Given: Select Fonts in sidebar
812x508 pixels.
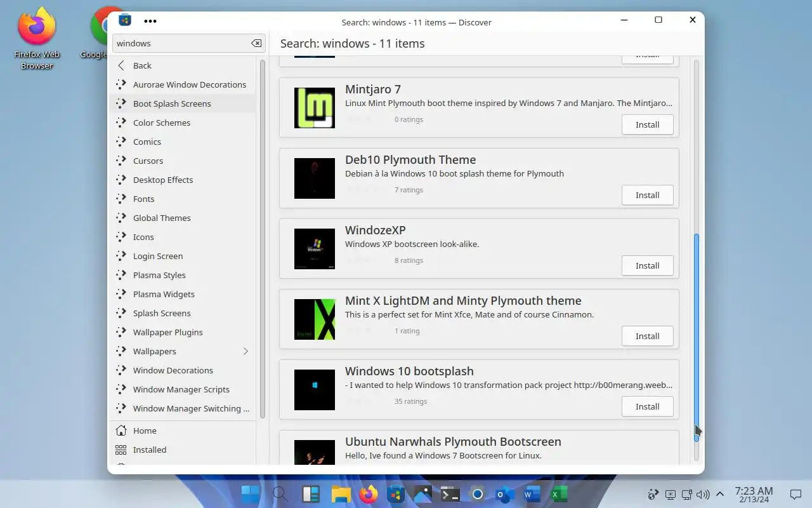Looking at the screenshot, I should pos(183,199).
